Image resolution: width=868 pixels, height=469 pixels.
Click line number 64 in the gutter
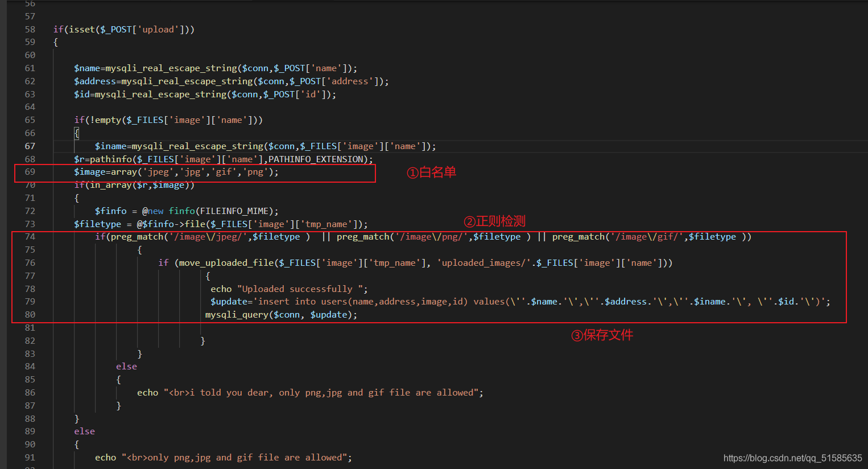pyautogui.click(x=30, y=107)
